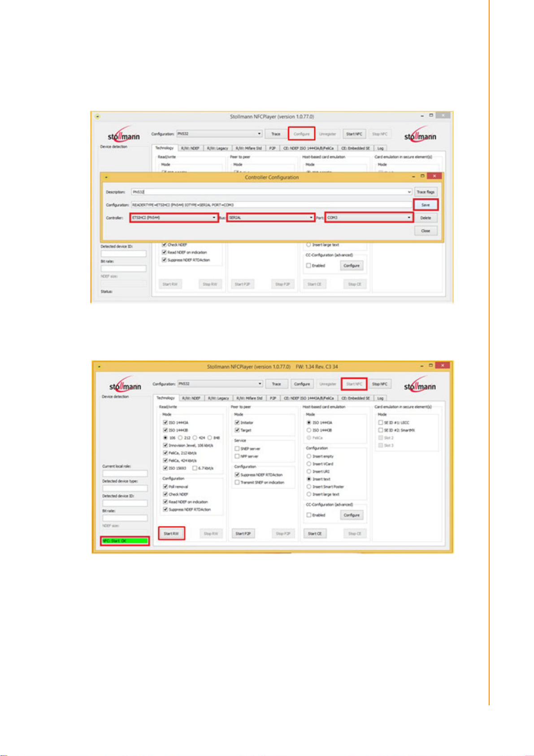The image size is (534, 756).
Task: Click the lower NFCPlayer window title bar icon
Action: (99, 367)
